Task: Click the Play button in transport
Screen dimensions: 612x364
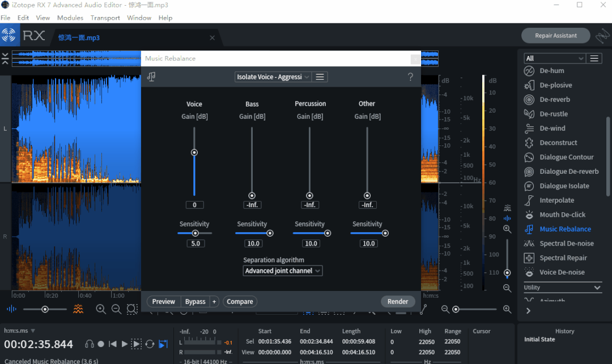Action: (x=124, y=344)
